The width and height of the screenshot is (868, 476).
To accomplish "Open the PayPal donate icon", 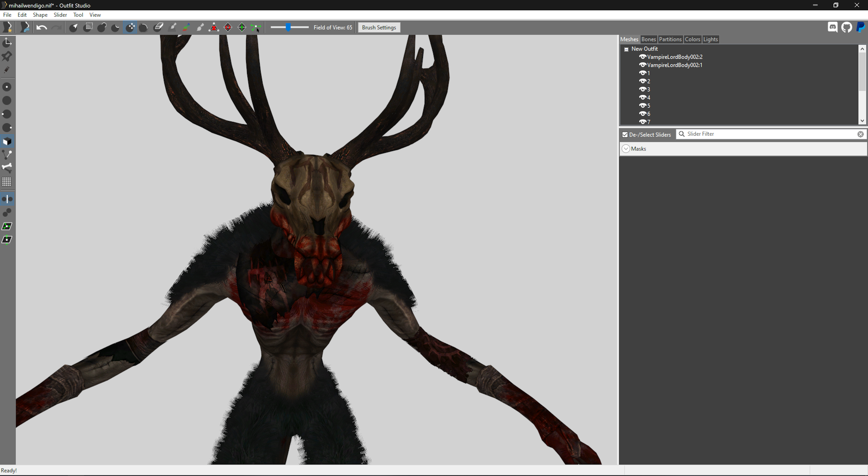I will click(860, 27).
